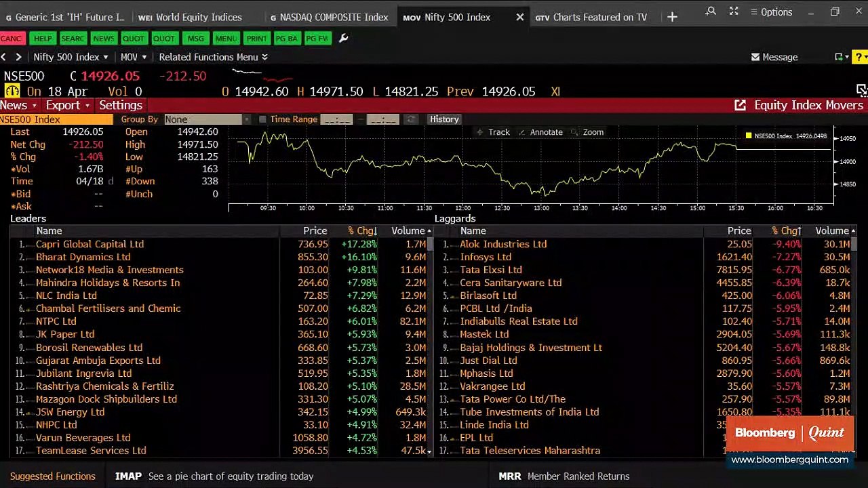
Task: Toggle the Annotate chart option
Action: coord(540,132)
